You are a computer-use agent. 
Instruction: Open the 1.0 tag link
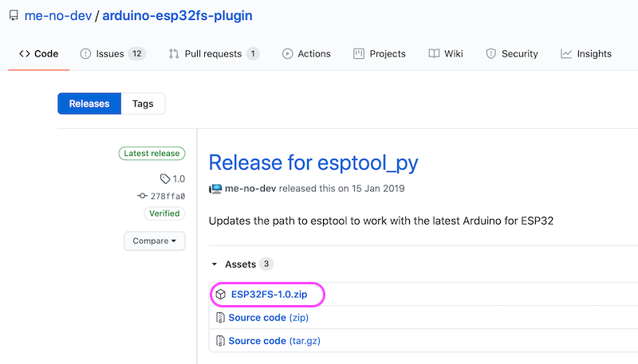[x=179, y=178]
